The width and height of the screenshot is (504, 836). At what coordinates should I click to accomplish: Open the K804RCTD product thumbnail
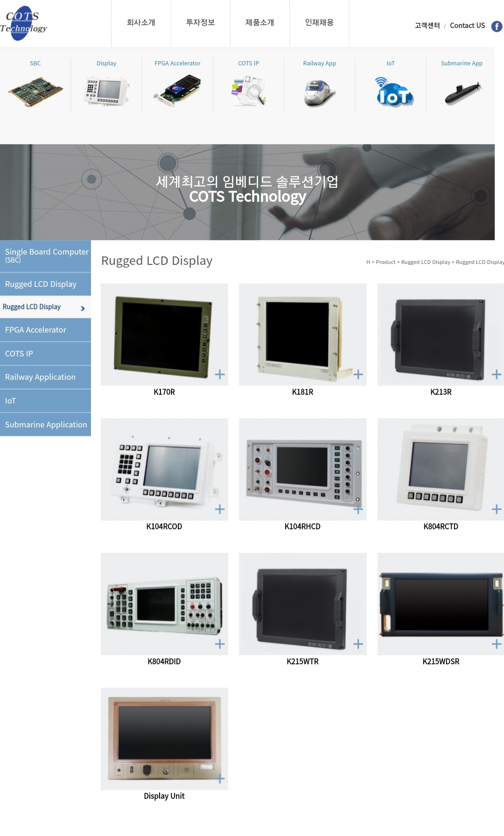coord(441,469)
